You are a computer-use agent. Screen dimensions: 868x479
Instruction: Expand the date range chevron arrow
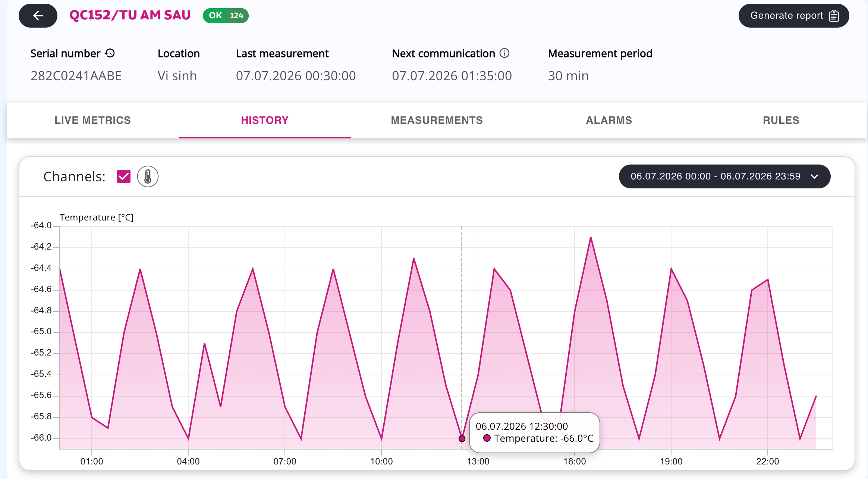pos(814,176)
